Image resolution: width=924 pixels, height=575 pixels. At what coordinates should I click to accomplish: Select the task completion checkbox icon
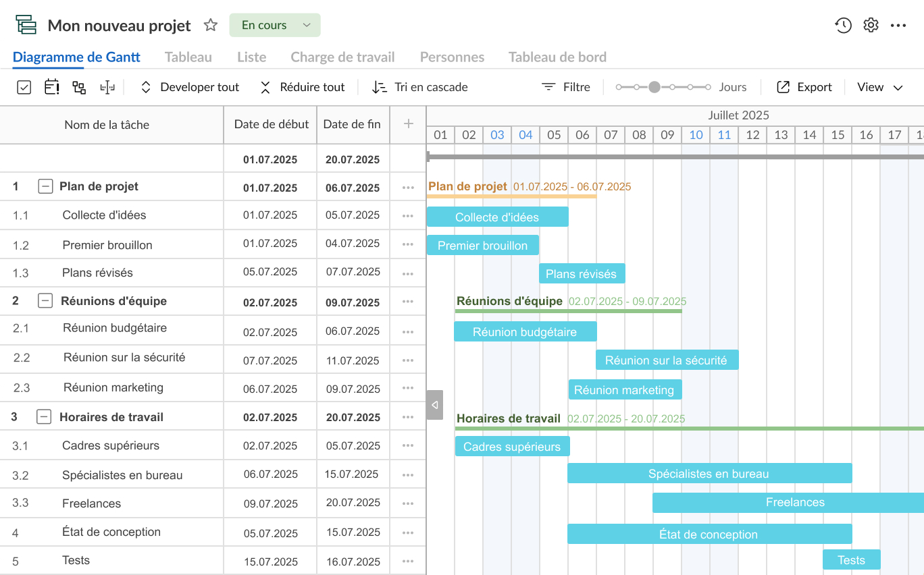click(x=24, y=87)
